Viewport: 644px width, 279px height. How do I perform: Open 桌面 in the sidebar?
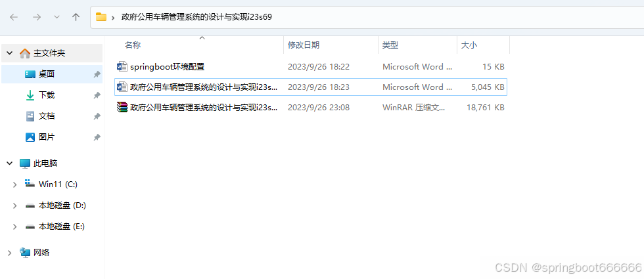(47, 74)
